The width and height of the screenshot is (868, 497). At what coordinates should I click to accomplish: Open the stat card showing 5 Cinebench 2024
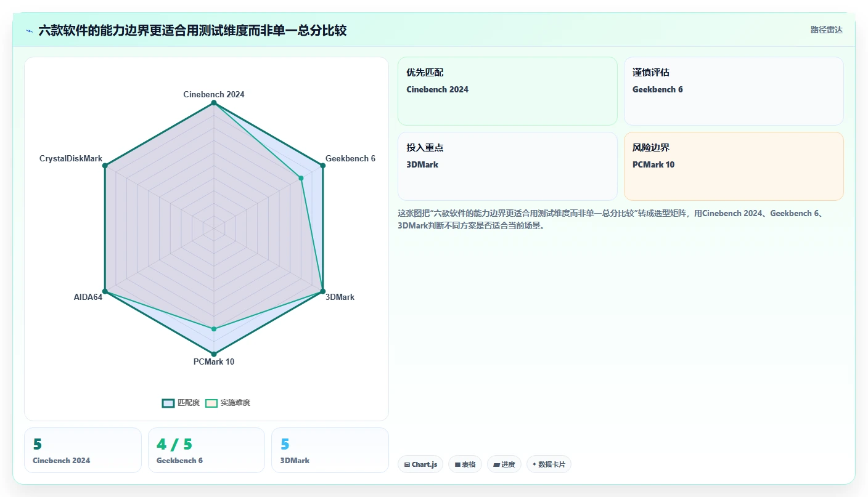[x=83, y=450]
